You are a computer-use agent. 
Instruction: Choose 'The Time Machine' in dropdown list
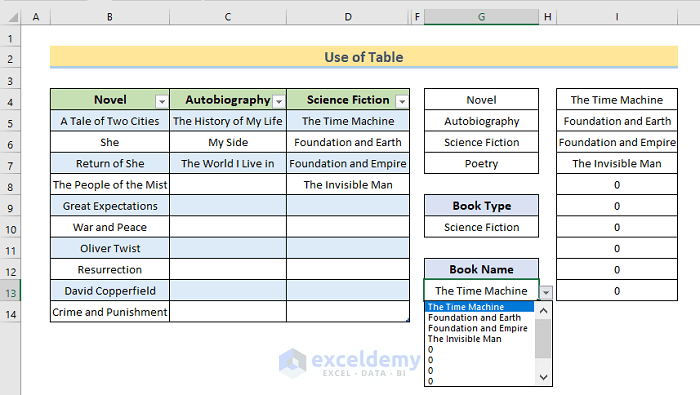pyautogui.click(x=479, y=307)
